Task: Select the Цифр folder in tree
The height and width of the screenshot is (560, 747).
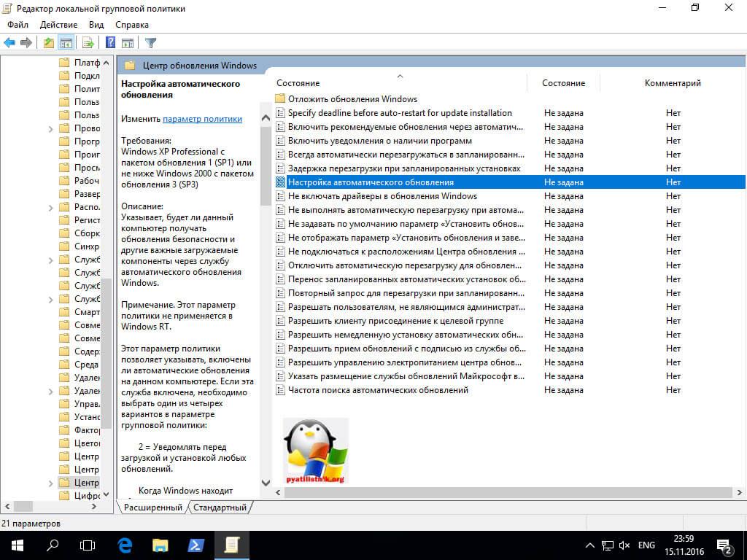Action: pyautogui.click(x=80, y=496)
